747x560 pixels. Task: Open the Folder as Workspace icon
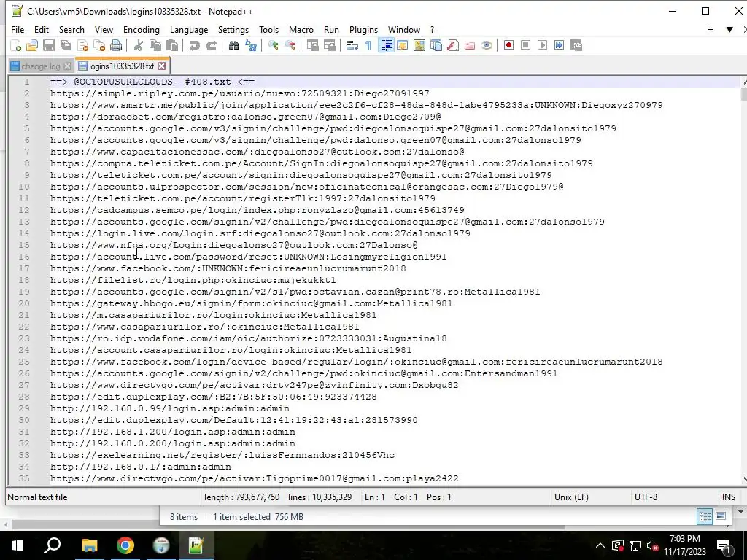point(470,45)
